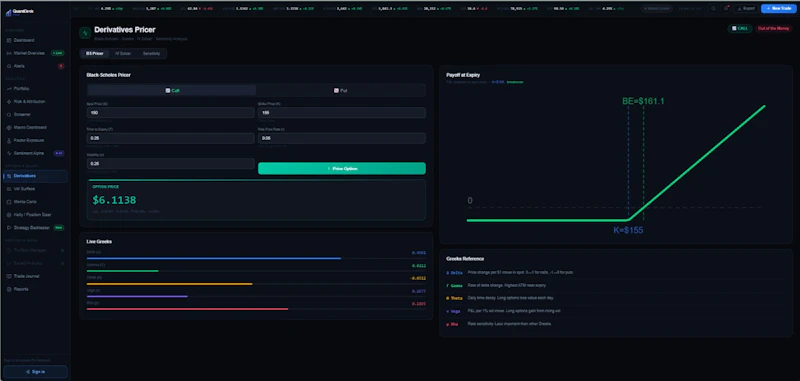
Task: Switch to the Sensitivity tab
Action: 152,54
